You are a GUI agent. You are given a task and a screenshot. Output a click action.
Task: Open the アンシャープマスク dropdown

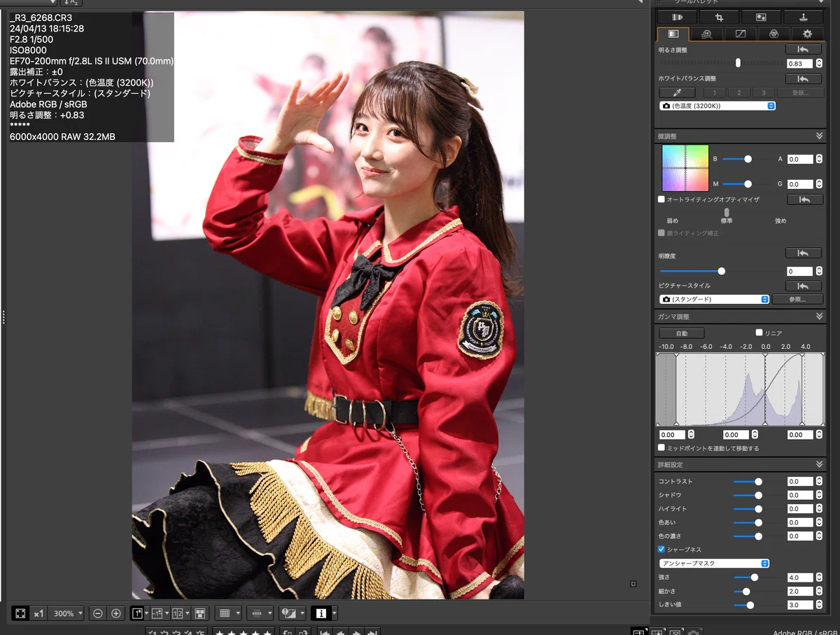tap(714, 563)
